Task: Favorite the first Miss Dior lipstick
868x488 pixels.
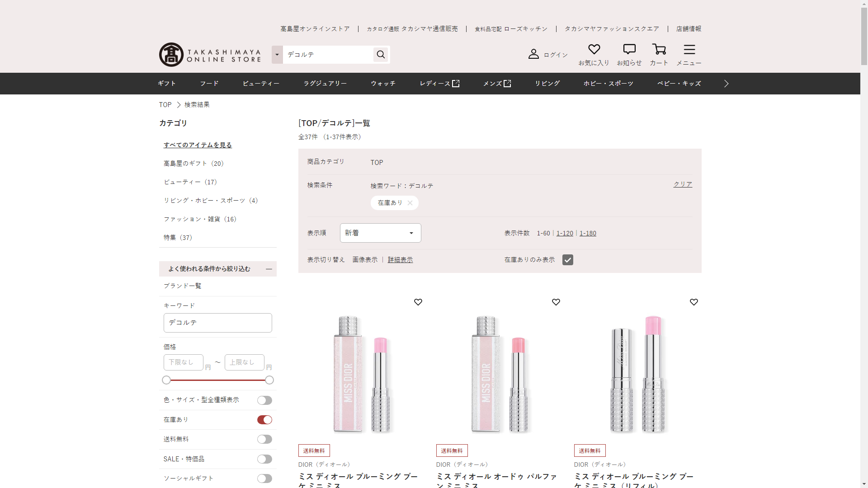Action: pyautogui.click(x=418, y=302)
